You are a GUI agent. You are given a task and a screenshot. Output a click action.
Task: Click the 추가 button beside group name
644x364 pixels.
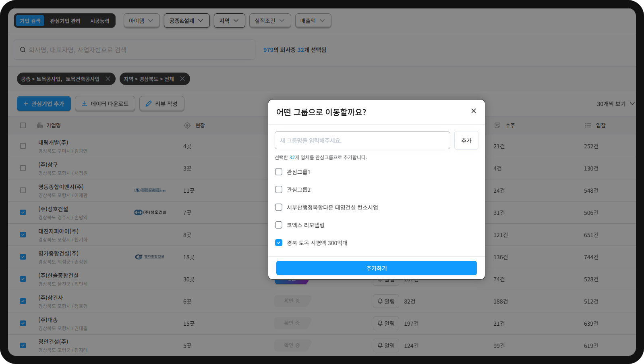click(x=466, y=140)
